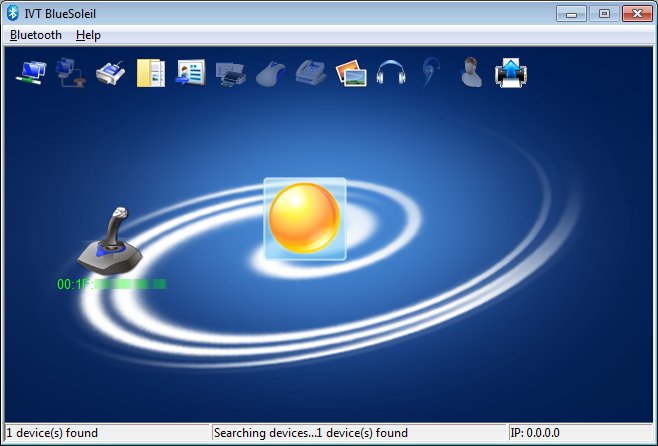The height and width of the screenshot is (446, 658).
Task: Select the Bluetooth Printer service icon
Action: point(230,74)
